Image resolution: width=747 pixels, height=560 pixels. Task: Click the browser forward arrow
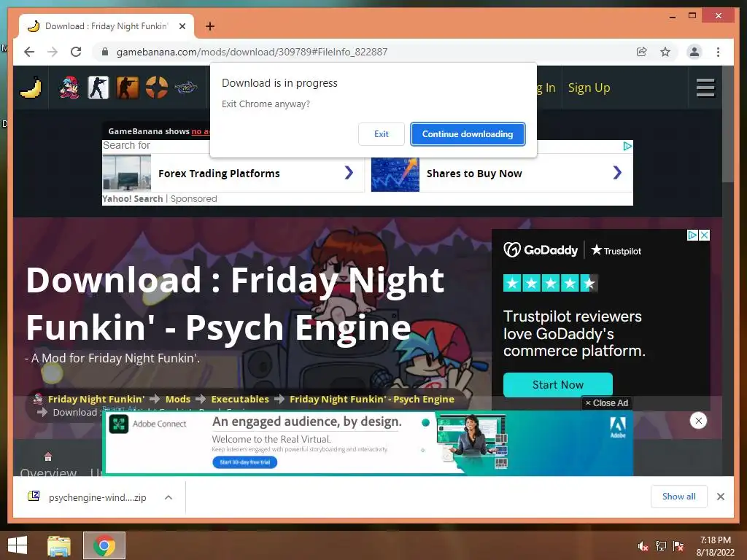point(53,52)
